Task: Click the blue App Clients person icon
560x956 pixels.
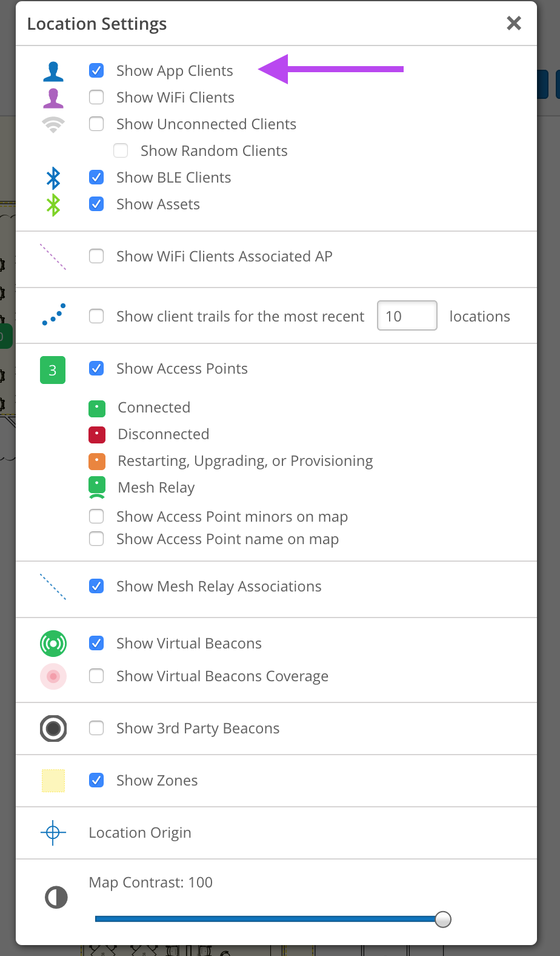Action: (x=53, y=71)
